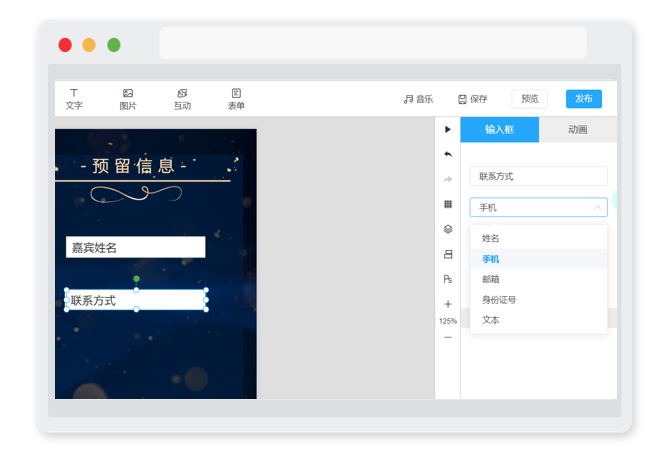This screenshot has height=453, width=660.
Task: Toggle the grid display icon
Action: pos(448,204)
